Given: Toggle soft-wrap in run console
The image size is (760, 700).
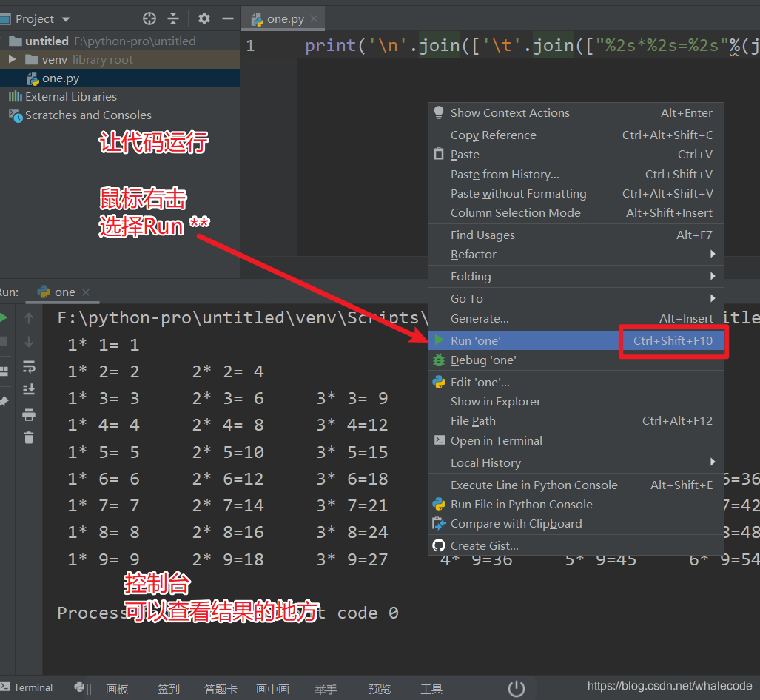Looking at the screenshot, I should (29, 366).
